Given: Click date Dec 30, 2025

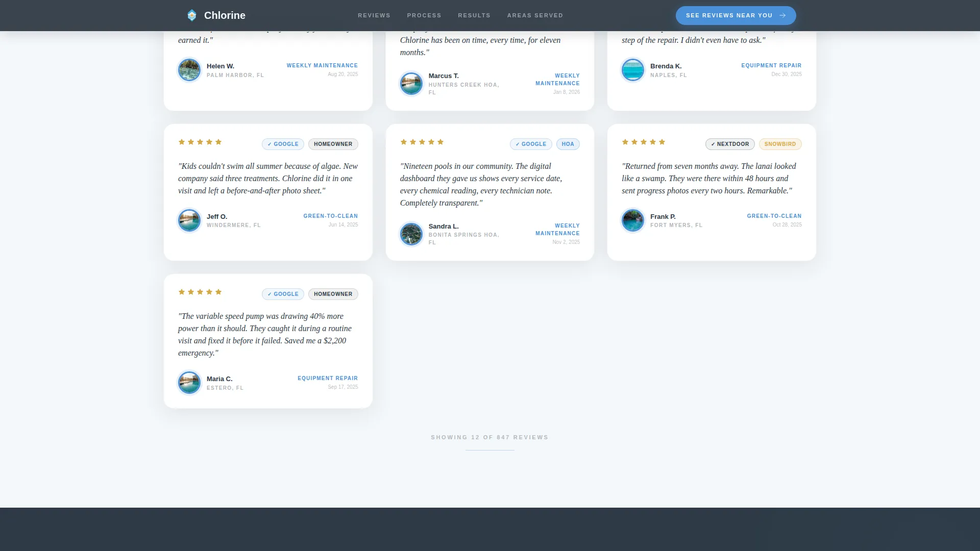Looking at the screenshot, I should point(787,74).
